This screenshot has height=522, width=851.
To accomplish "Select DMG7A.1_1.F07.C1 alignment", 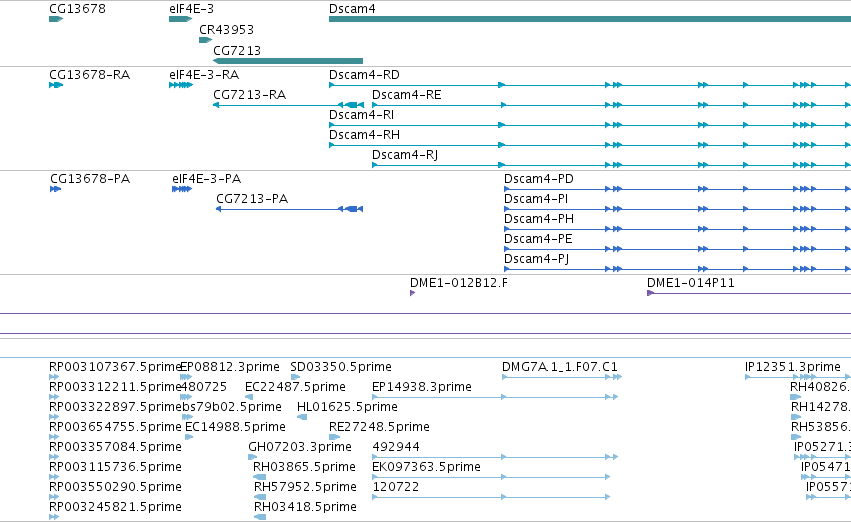I will click(560, 367).
